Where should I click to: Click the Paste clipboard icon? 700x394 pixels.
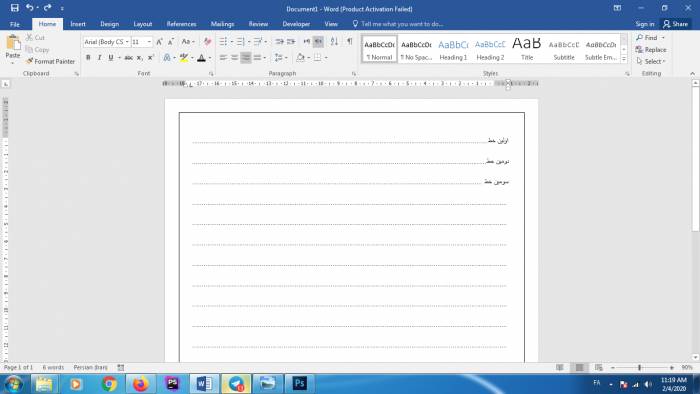(13, 43)
